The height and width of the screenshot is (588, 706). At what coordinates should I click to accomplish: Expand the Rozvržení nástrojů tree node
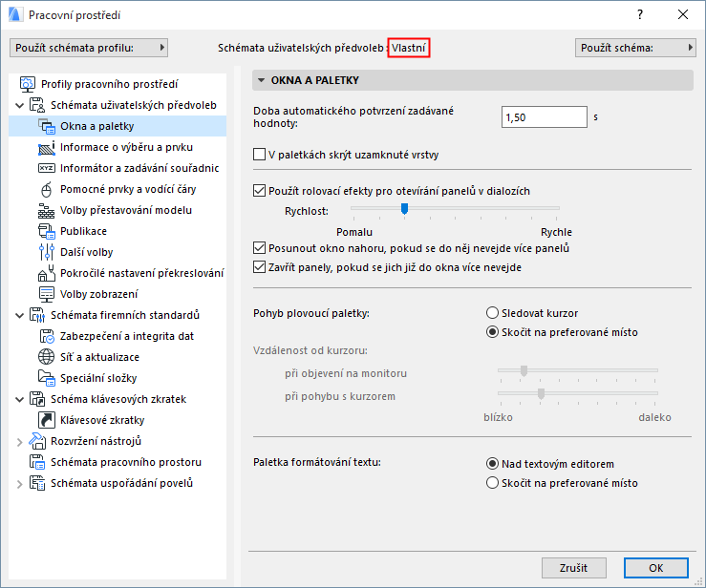21,441
